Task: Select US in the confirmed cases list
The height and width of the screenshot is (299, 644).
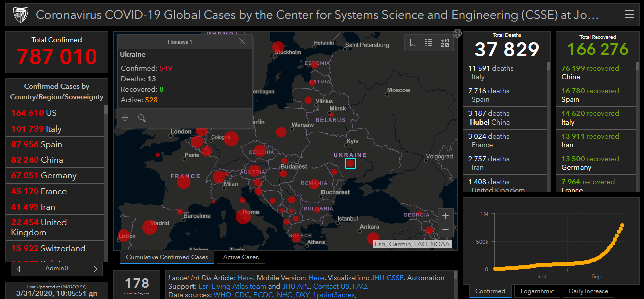Action: (x=55, y=113)
